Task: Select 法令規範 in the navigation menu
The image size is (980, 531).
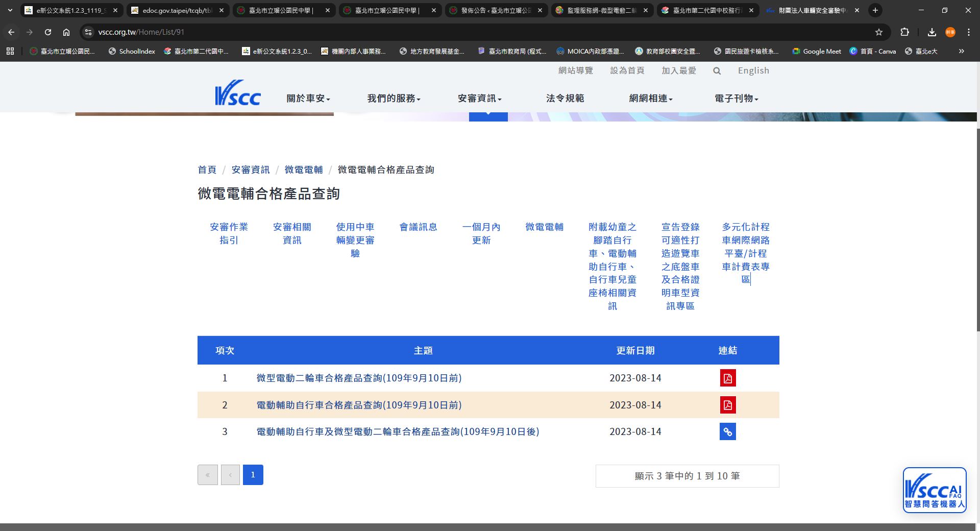Action: (565, 98)
